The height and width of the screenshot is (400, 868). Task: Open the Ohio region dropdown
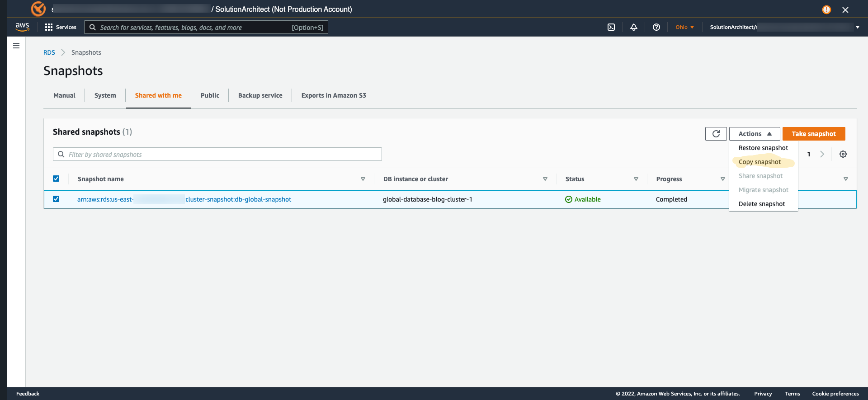[x=684, y=27]
